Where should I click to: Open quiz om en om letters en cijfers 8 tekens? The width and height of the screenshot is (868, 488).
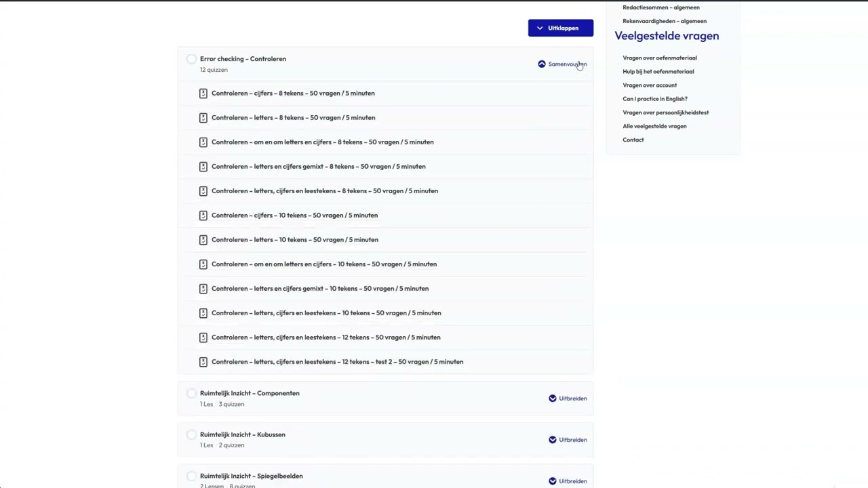[x=322, y=142]
